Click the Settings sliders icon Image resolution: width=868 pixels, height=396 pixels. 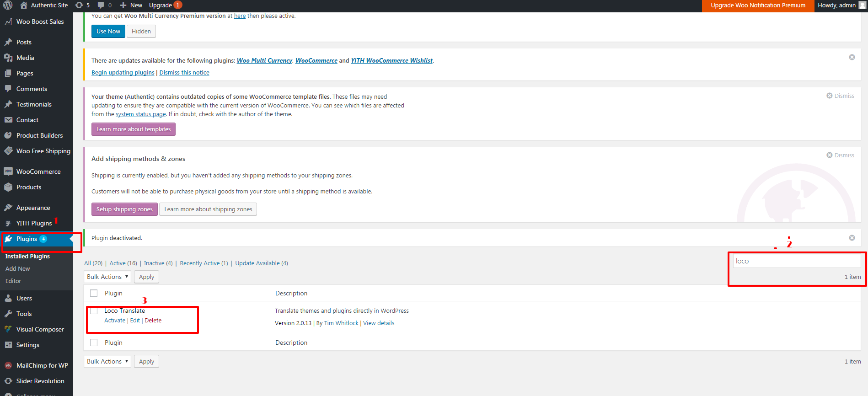click(x=8, y=345)
